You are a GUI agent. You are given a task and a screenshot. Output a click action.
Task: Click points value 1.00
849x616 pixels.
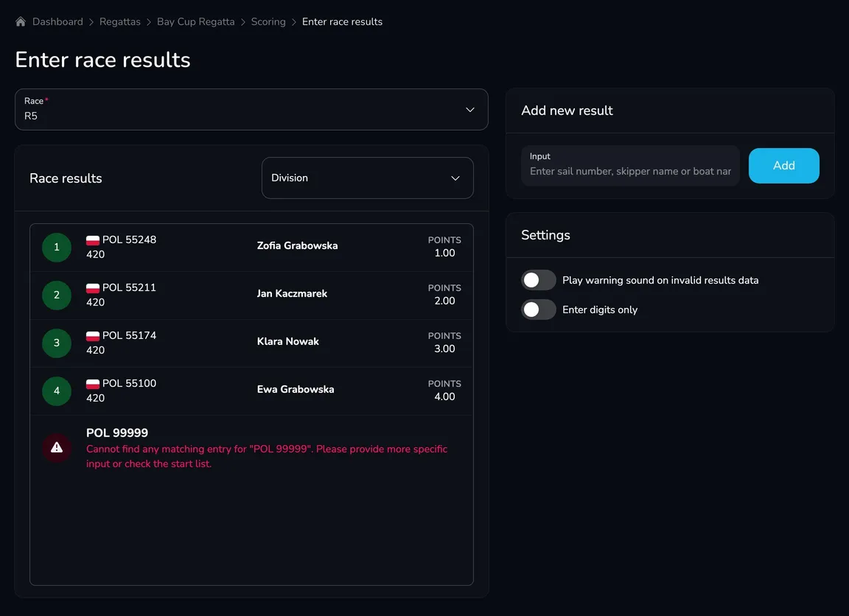[444, 253]
